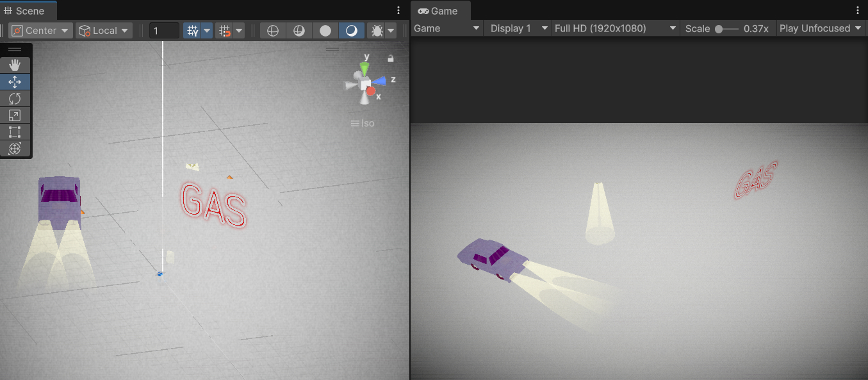The height and width of the screenshot is (380, 868).
Task: Click the Game view Scale slider
Action: [x=726, y=29]
